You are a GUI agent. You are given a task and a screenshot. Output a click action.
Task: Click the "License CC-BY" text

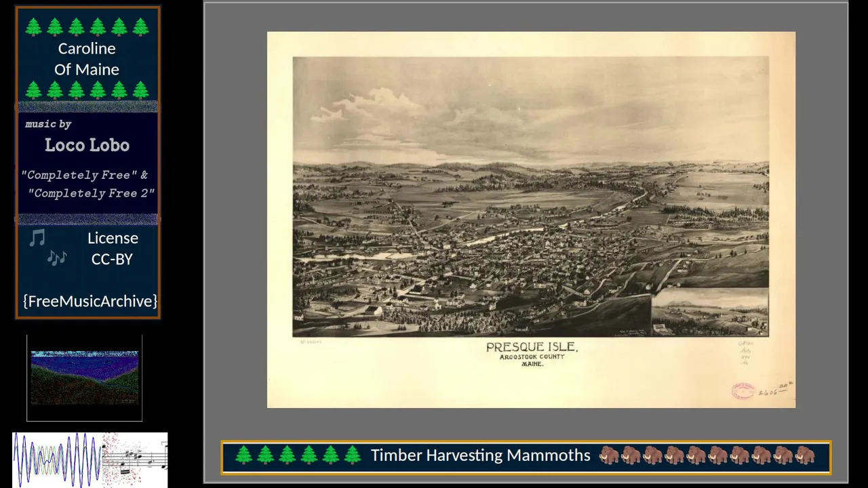click(x=113, y=249)
